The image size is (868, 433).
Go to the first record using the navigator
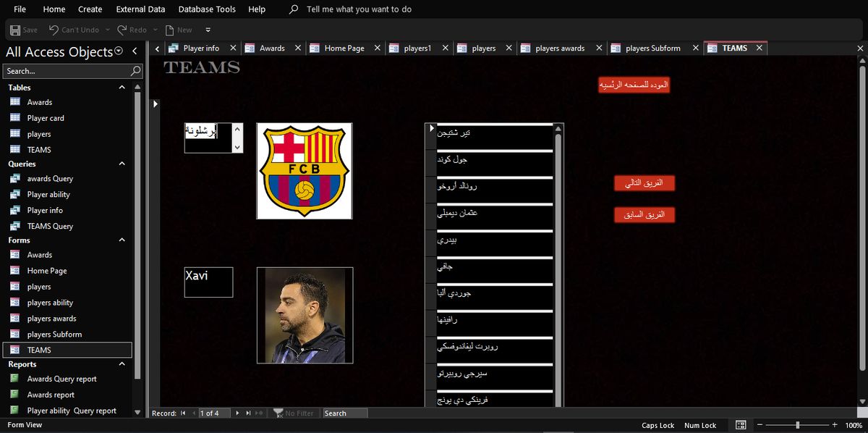183,413
